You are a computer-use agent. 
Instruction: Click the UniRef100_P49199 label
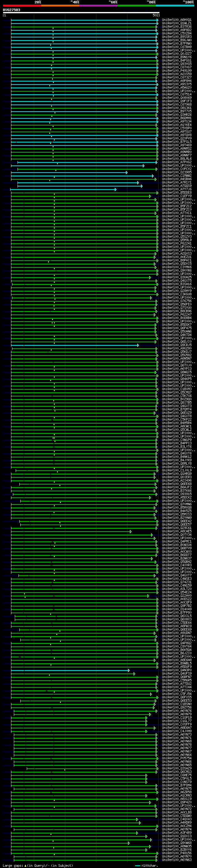tap(177, 71)
